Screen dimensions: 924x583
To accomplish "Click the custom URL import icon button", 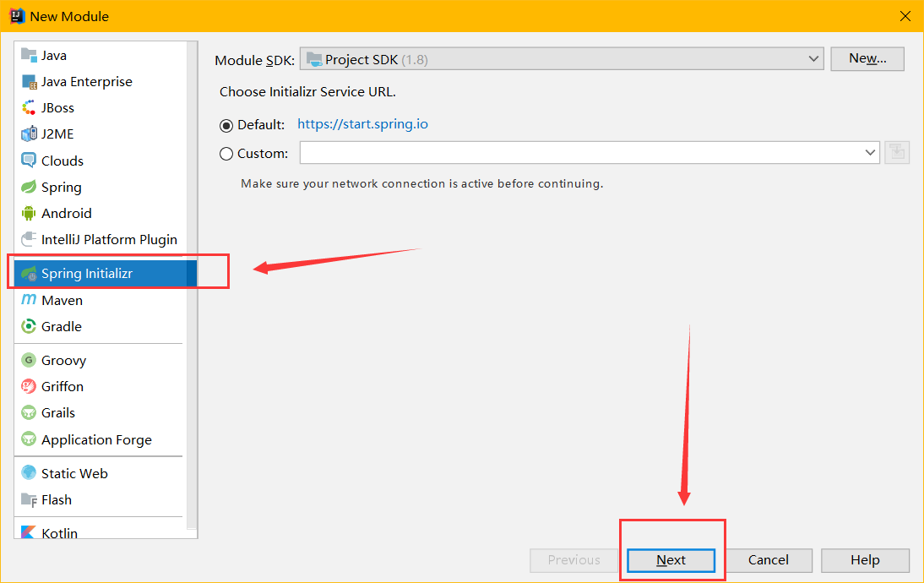I will click(x=897, y=153).
